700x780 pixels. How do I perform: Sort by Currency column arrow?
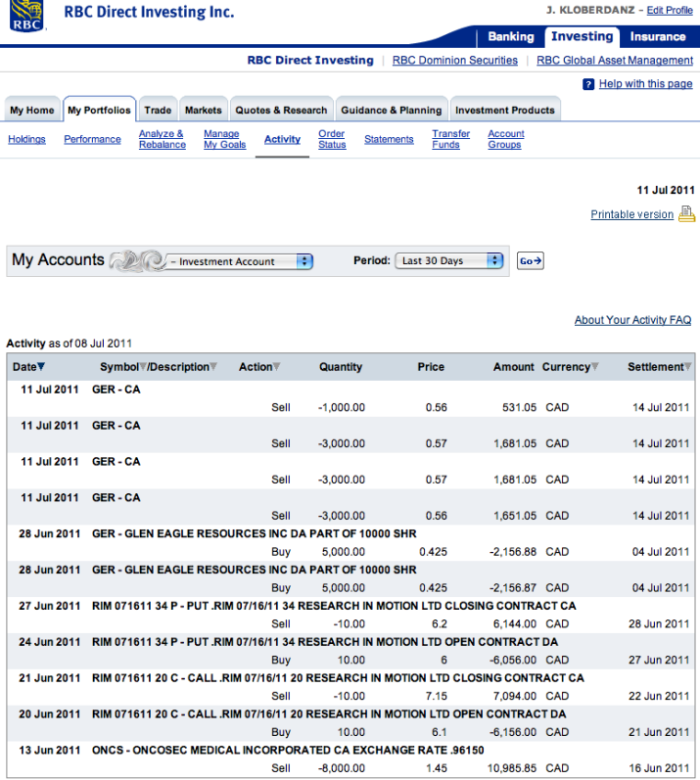[x=594, y=367]
